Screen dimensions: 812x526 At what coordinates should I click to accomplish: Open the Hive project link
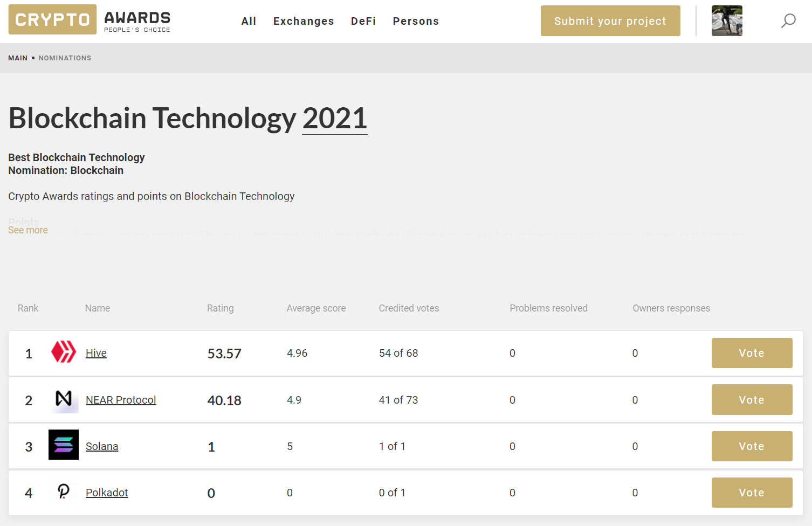point(96,353)
